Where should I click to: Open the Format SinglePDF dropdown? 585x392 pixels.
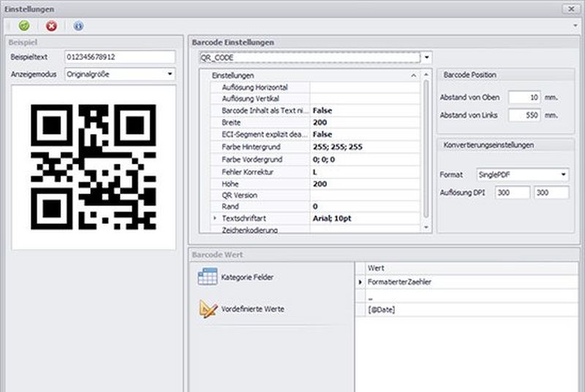[x=563, y=175]
